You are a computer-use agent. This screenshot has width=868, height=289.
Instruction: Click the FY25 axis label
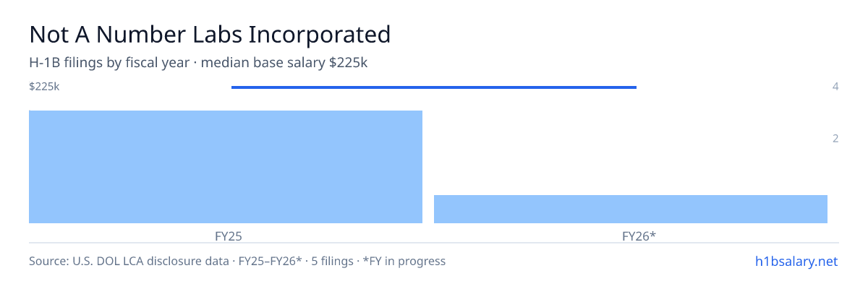[229, 236]
